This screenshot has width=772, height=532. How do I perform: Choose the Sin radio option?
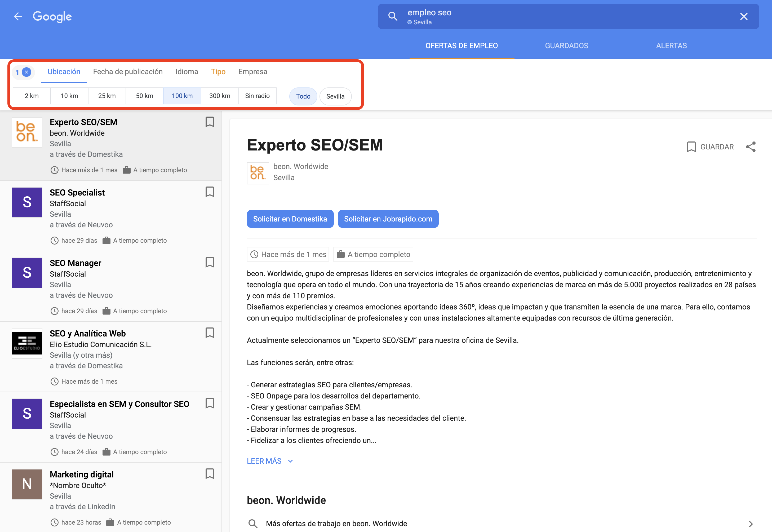(x=257, y=96)
